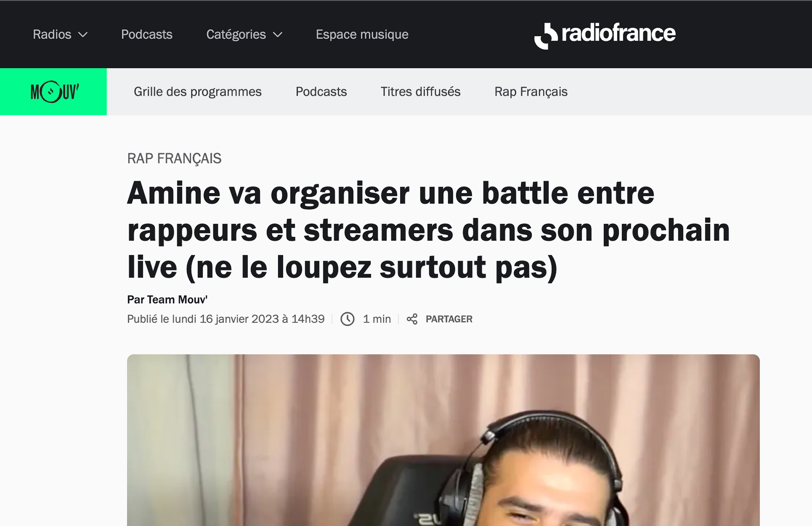Open Titres diffusés tab
The width and height of the screenshot is (812, 526).
click(420, 92)
